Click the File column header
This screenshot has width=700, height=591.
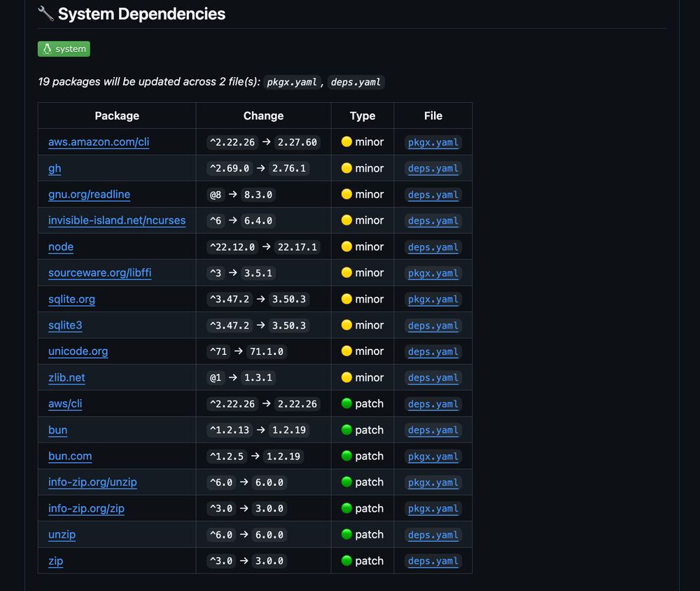coord(433,116)
